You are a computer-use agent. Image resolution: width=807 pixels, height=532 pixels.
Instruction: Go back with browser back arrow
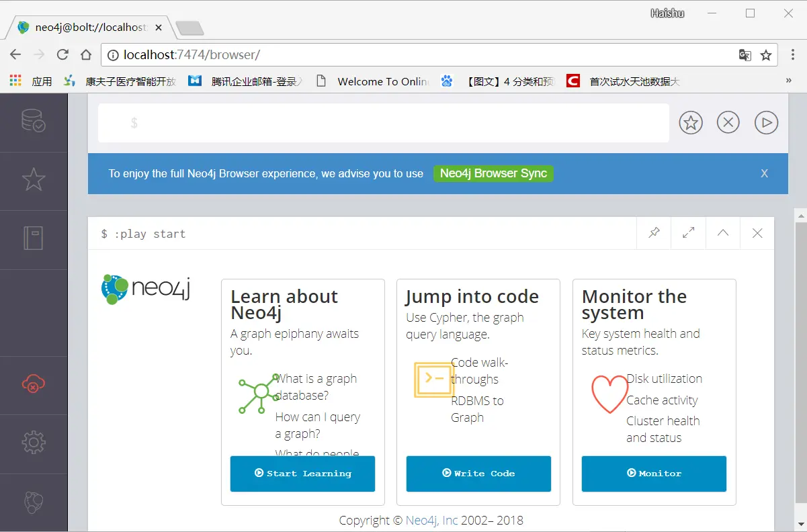coord(15,55)
